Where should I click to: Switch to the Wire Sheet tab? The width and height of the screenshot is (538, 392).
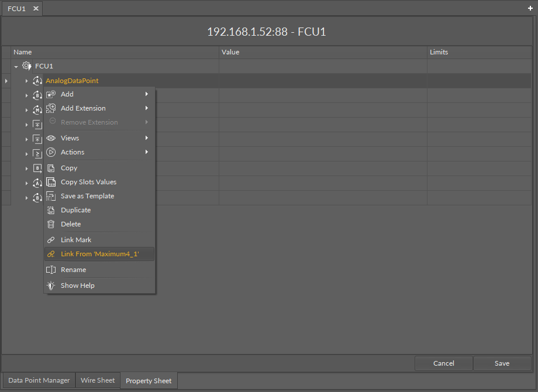pos(98,380)
